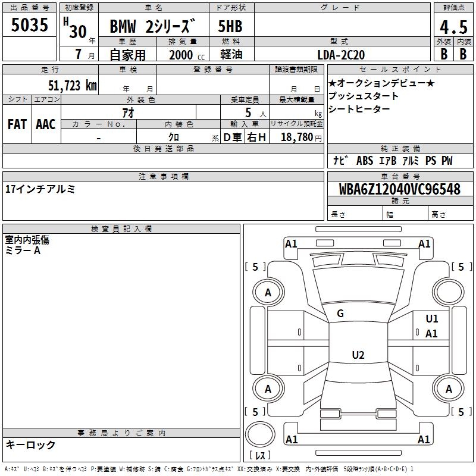Click the 幅 dimension field
The height and width of the screenshot is (476, 476).
point(406,213)
